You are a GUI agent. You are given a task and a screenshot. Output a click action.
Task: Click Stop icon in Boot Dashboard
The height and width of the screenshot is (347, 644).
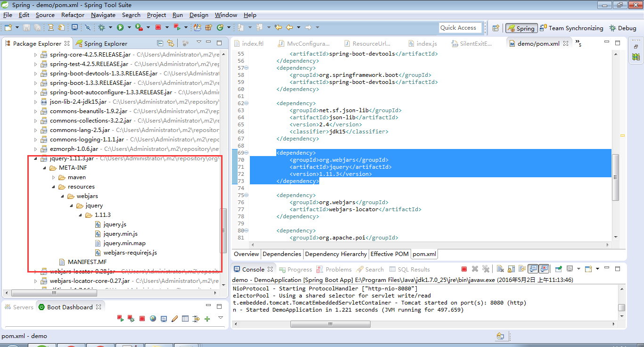click(x=142, y=319)
